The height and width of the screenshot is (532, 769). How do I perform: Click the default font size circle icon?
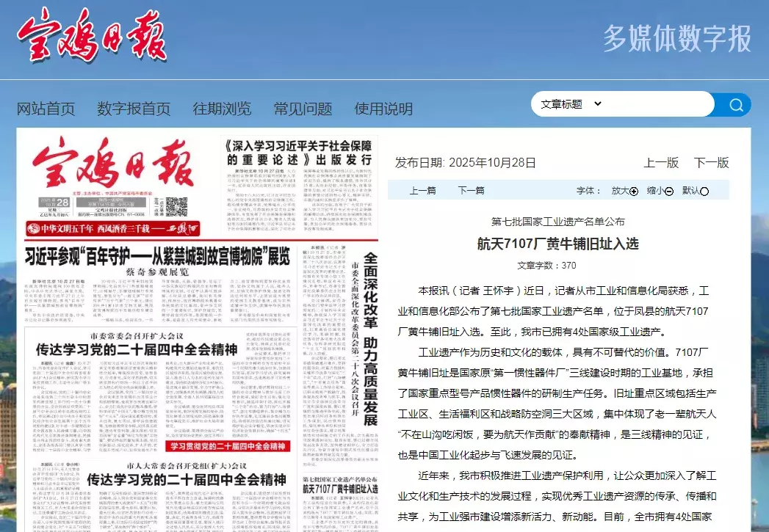[704, 192]
